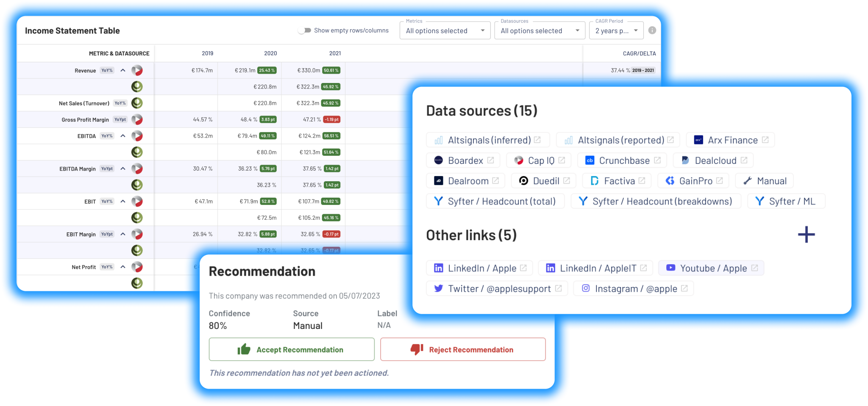Open the CAGR Period dropdown
Viewport: 868px width, 406px height.
coord(616,30)
